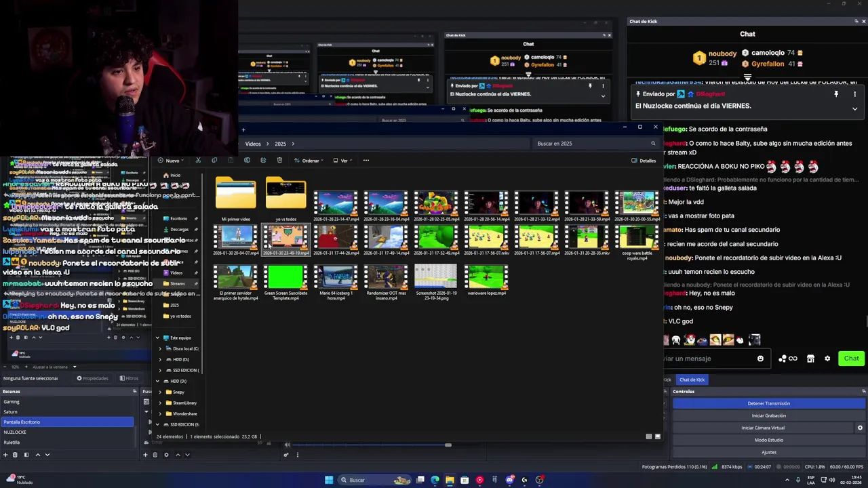Click Iniciar Cámara Virtual button
This screenshot has width=868, height=488.
coord(762,428)
